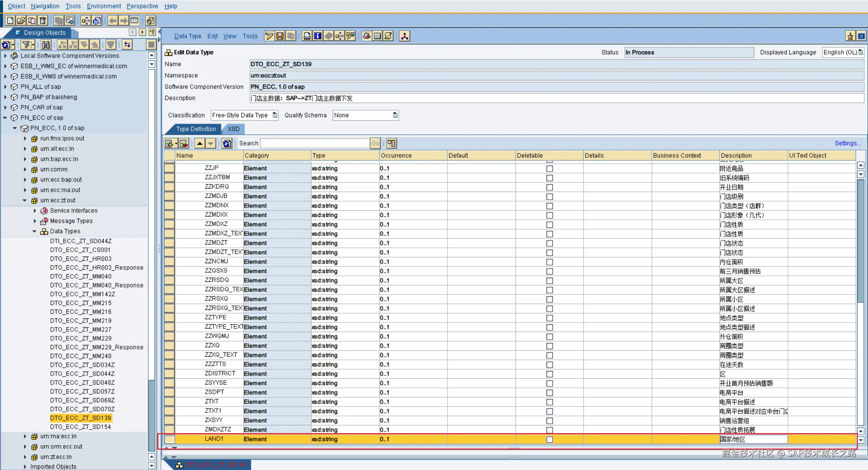Open the Environment menu

pyautogui.click(x=104, y=6)
